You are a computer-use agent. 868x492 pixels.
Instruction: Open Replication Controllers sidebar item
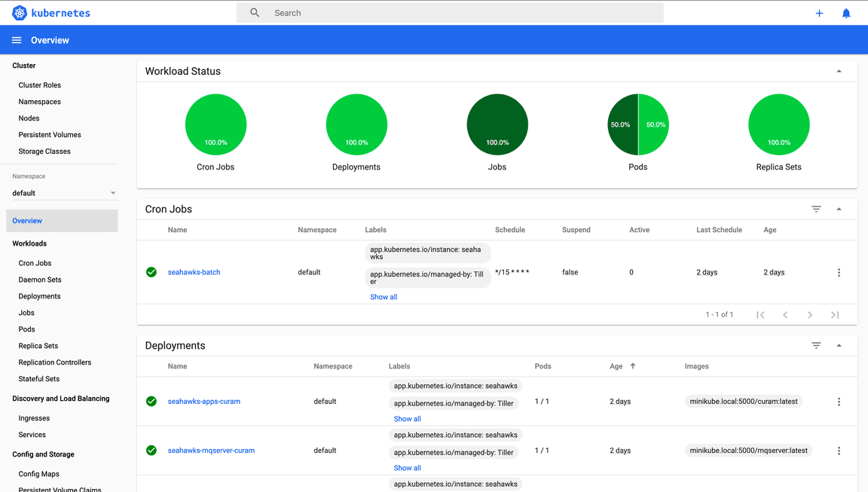point(55,362)
